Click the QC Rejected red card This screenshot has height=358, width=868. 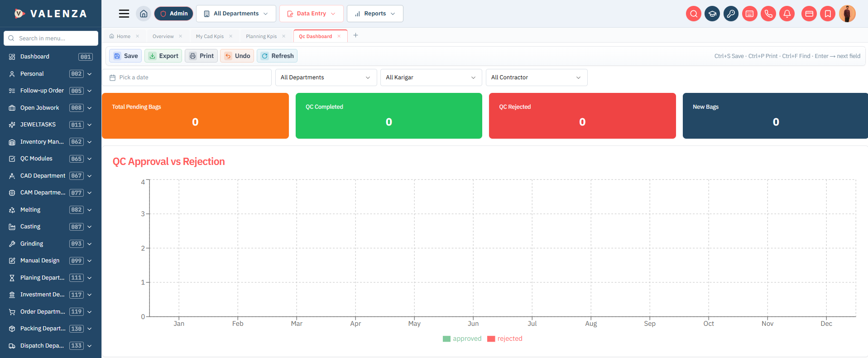(x=582, y=116)
